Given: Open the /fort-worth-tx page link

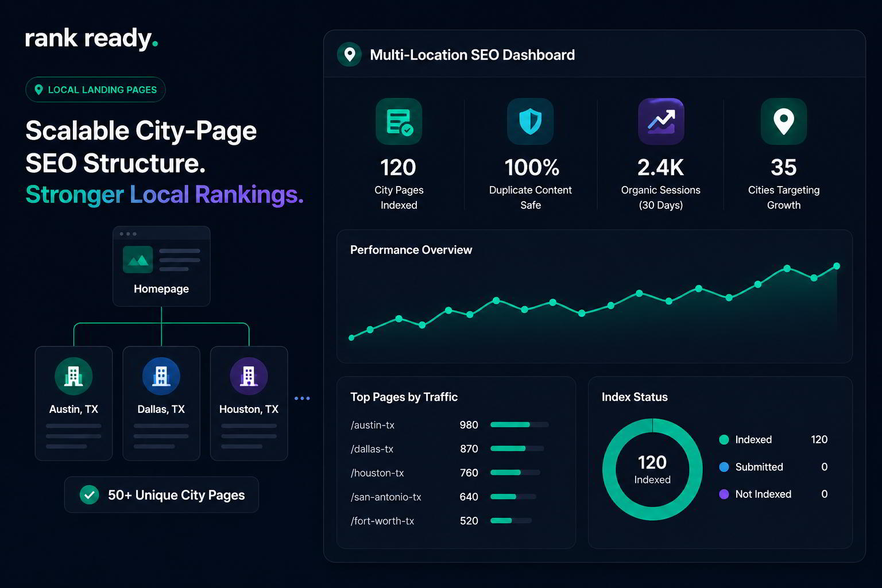Looking at the screenshot, I should click(x=382, y=521).
